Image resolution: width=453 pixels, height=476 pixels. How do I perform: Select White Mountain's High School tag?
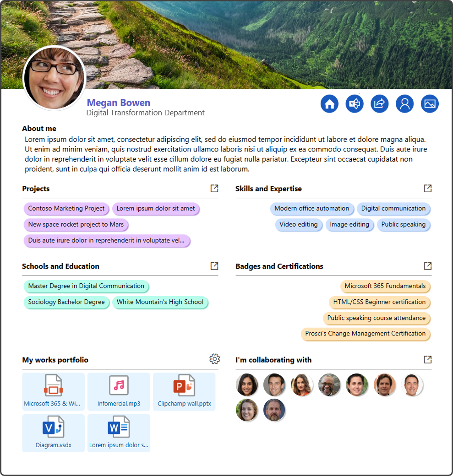click(x=160, y=303)
